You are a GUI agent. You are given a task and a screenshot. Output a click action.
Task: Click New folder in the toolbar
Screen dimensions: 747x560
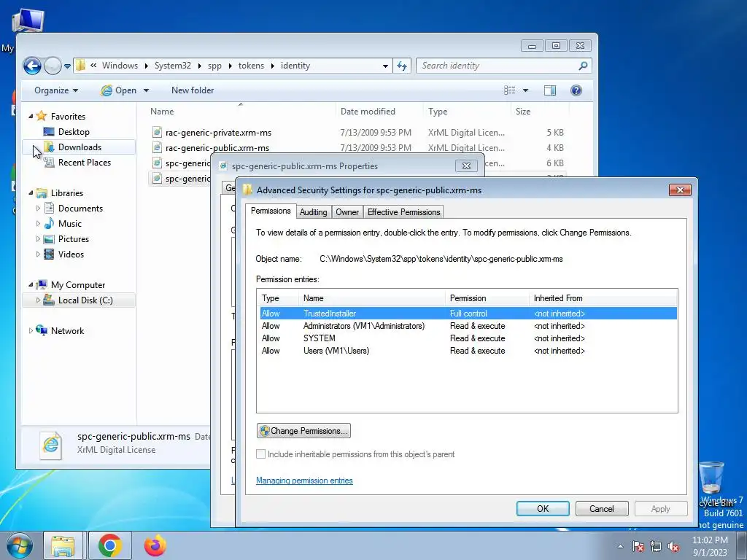(x=193, y=90)
